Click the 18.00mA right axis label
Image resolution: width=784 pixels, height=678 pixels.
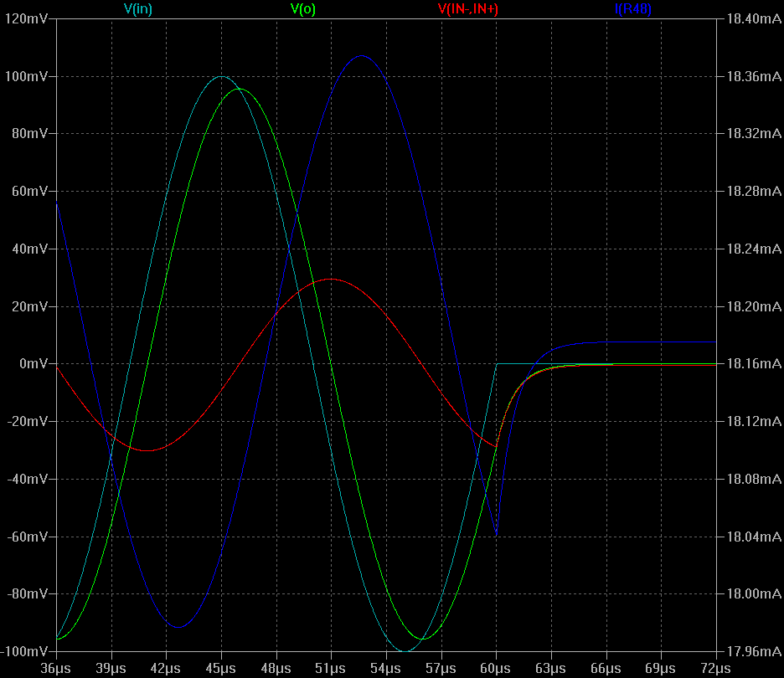coord(754,593)
